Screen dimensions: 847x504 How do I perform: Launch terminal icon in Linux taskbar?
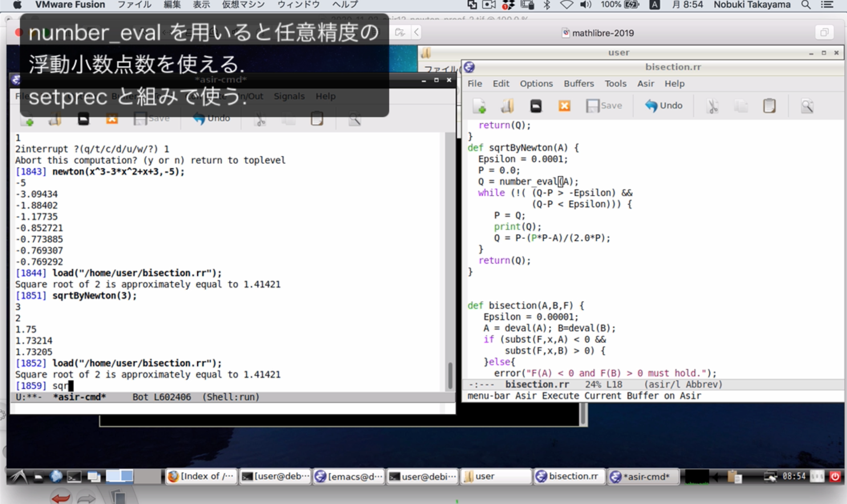(x=74, y=477)
